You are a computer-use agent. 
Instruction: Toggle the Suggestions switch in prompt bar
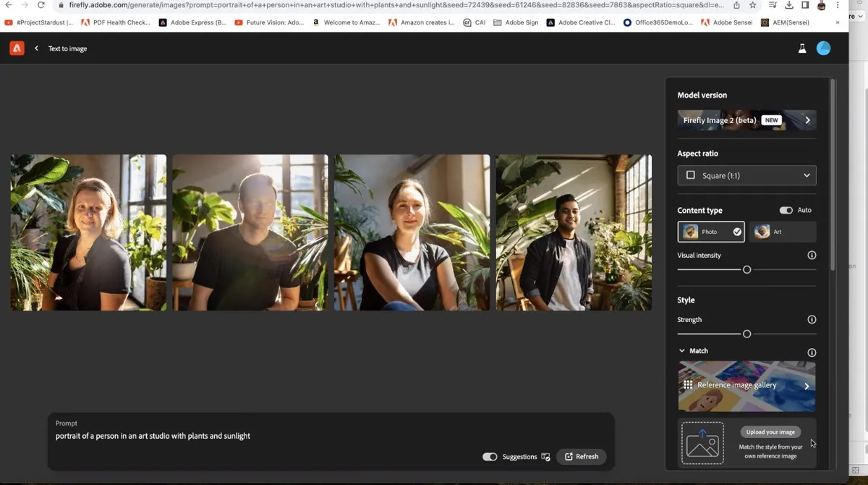coord(490,457)
